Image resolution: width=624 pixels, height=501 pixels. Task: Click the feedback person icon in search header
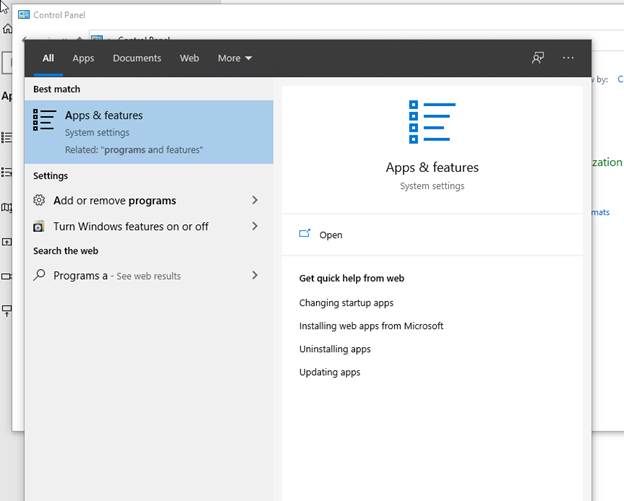click(x=538, y=58)
